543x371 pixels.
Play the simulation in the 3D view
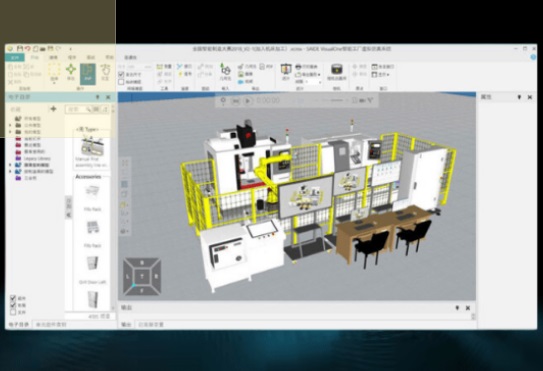pyautogui.click(x=248, y=101)
